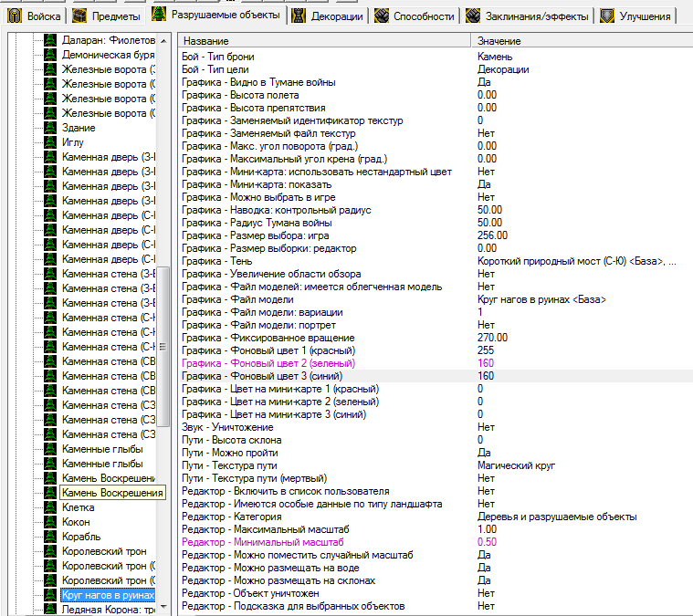Image resolution: width=693 pixels, height=616 pixels.
Task: Select the Бой - Тип цели row
Action: [x=436, y=69]
